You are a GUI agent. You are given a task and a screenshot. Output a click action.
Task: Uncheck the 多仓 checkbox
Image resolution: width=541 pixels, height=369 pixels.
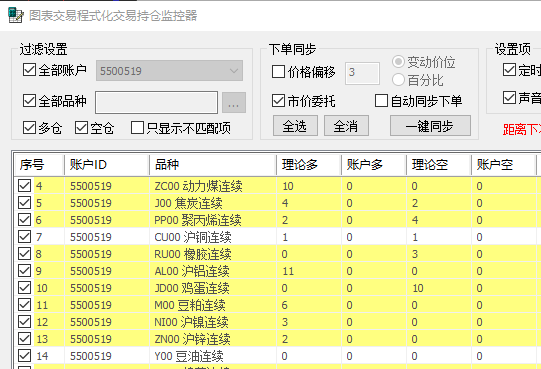pyautogui.click(x=29, y=127)
